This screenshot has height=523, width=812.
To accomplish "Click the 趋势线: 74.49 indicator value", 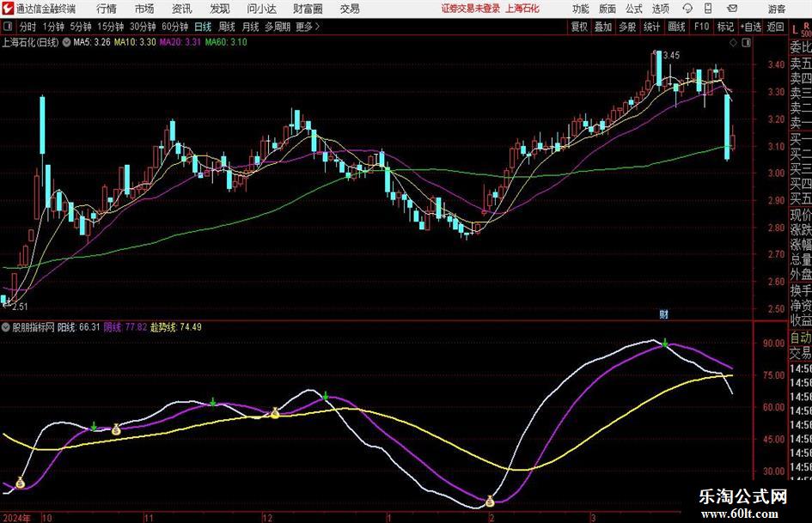I will (x=176, y=327).
